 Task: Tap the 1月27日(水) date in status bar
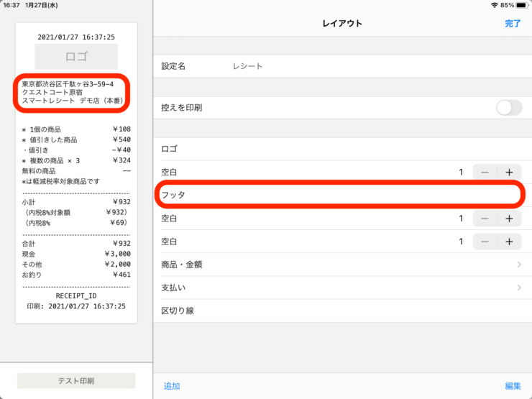click(x=42, y=5)
